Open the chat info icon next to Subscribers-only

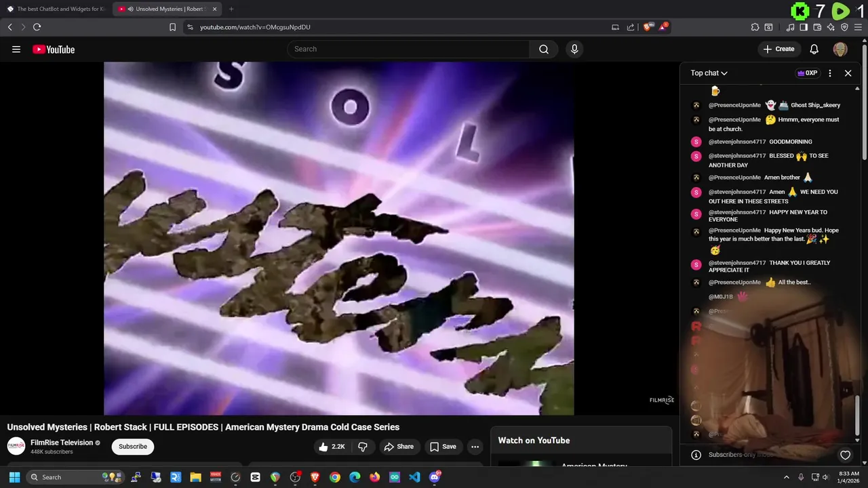coord(695,455)
